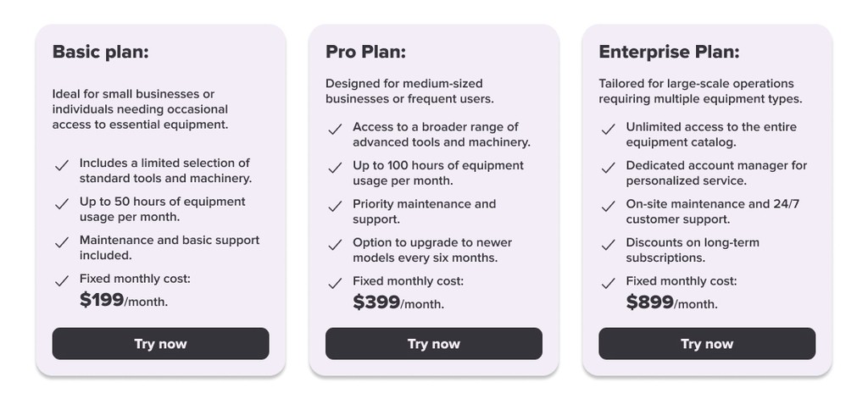Click checkmark by On-site maintenance and 24/7 support
This screenshot has height=399, width=868.
pos(608,207)
